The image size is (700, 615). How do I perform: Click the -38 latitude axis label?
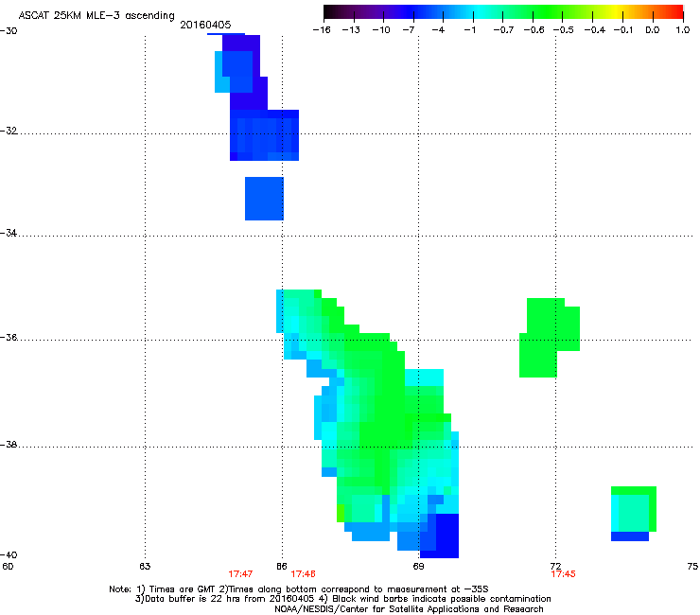click(9, 445)
